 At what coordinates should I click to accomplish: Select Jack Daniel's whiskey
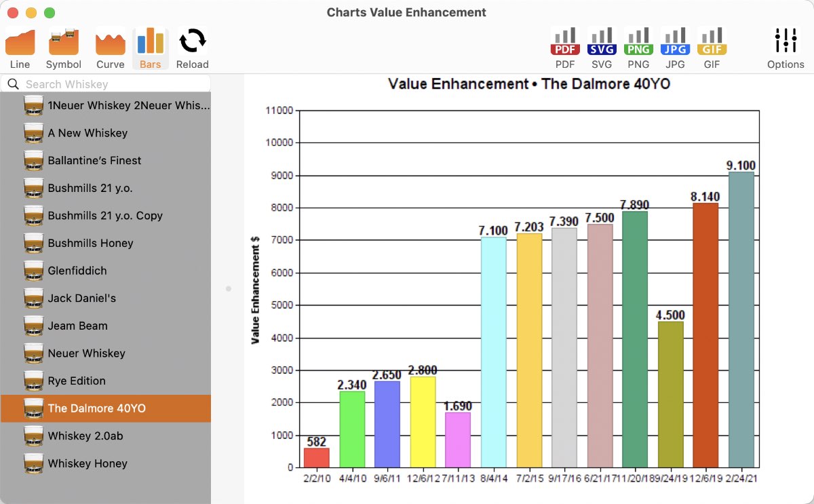click(x=106, y=298)
